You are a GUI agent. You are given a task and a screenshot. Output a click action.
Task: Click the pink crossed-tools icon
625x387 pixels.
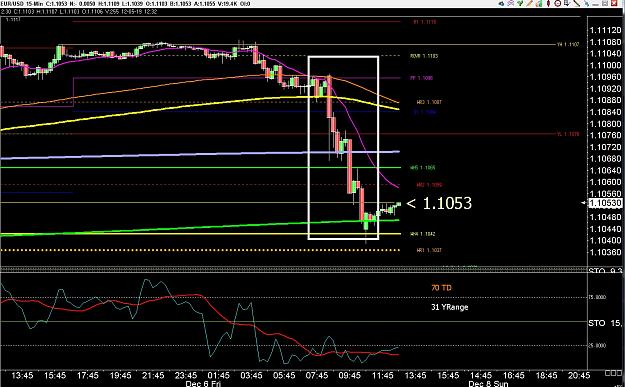point(511,4)
